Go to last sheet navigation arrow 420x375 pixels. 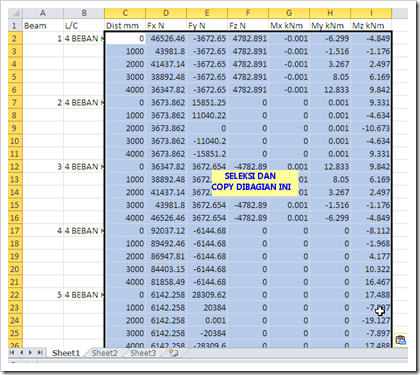[x=40, y=353]
